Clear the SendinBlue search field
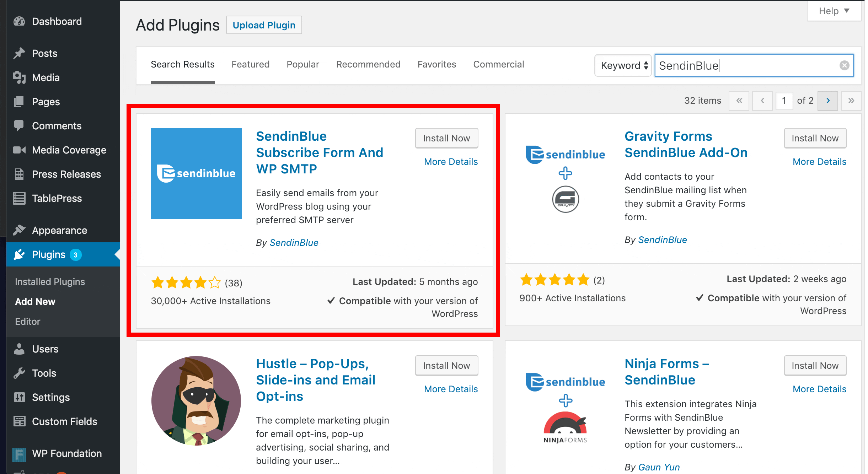868x474 pixels. (844, 65)
